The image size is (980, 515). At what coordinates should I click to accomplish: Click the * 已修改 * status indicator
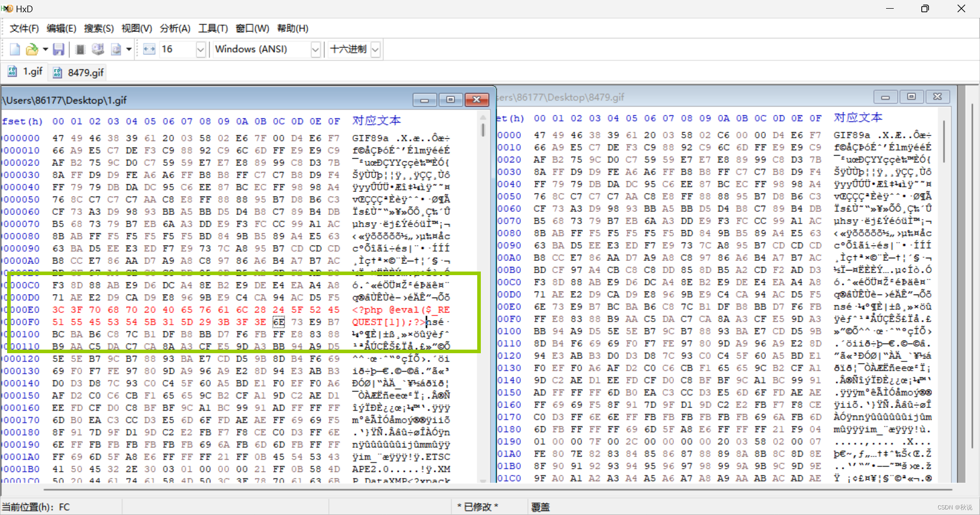pyautogui.click(x=478, y=507)
